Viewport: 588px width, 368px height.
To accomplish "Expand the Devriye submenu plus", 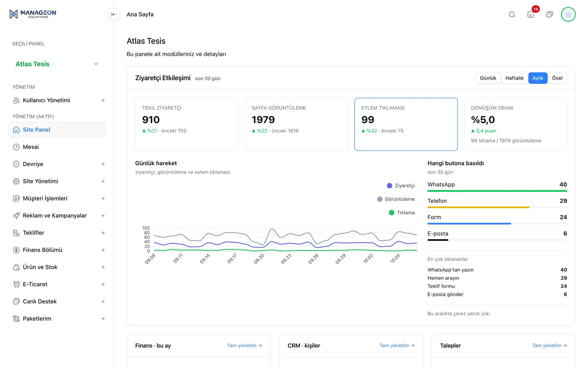I will [103, 164].
